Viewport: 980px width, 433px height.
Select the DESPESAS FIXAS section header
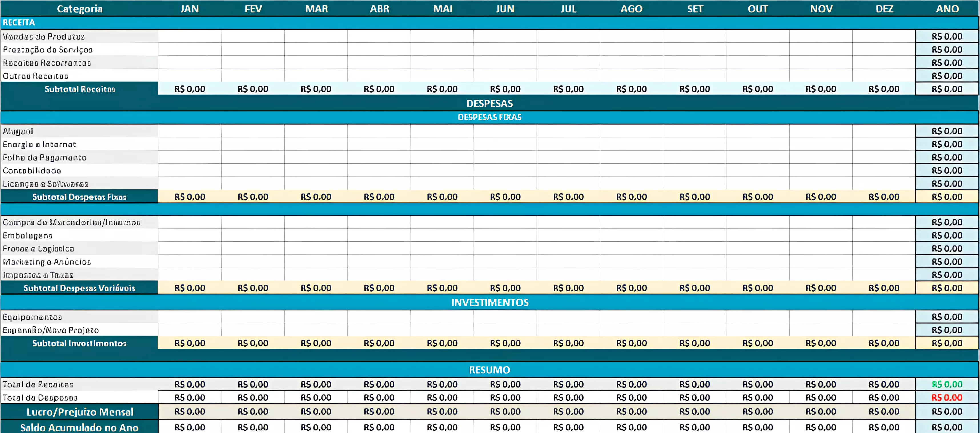tap(489, 117)
